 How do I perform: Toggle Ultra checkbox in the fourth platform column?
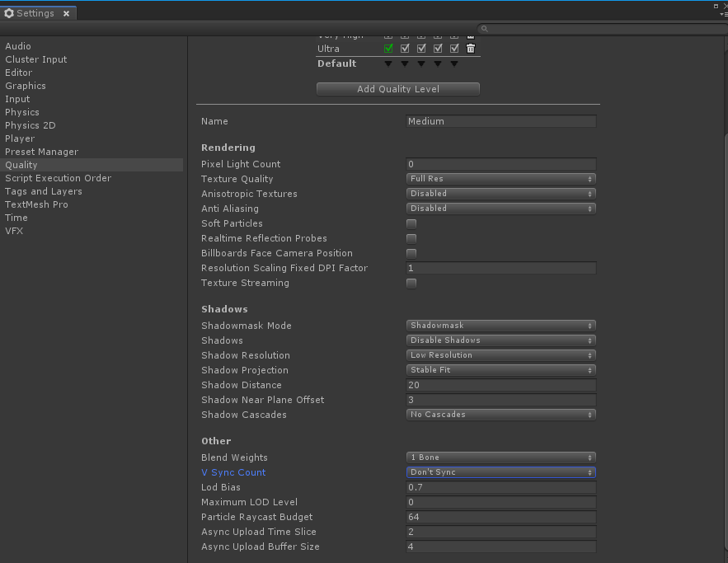[x=438, y=49]
